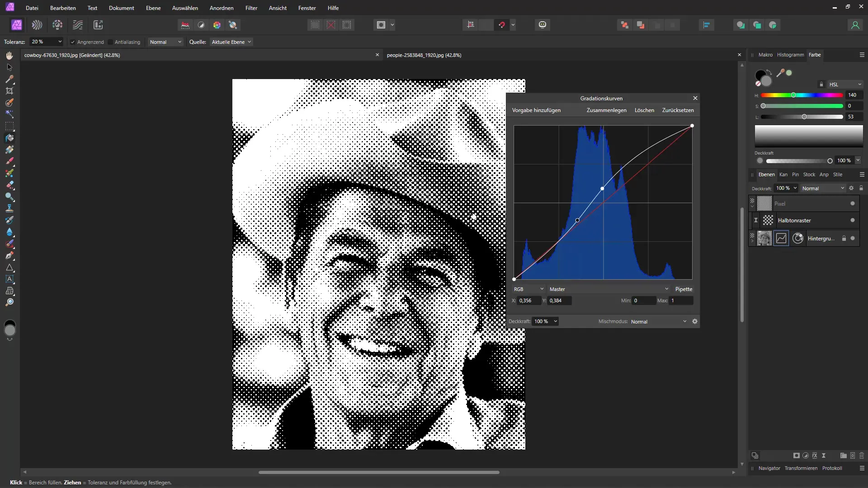Click the Farbe panel Deckkraft slider
Image resolution: width=868 pixels, height=488 pixels.
point(799,161)
